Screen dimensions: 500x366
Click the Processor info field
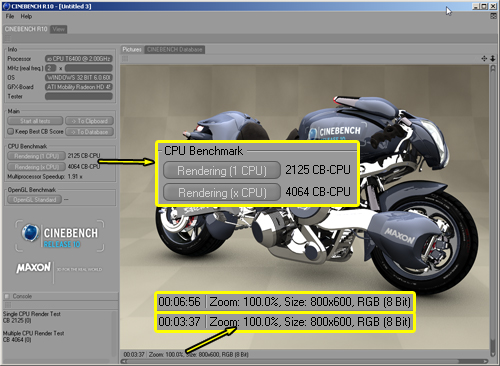pyautogui.click(x=79, y=59)
